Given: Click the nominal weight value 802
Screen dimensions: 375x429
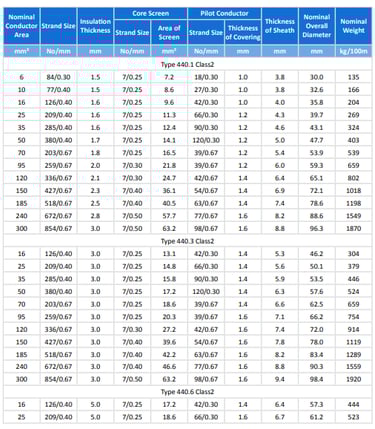Looking at the screenshot, I should [x=353, y=178].
